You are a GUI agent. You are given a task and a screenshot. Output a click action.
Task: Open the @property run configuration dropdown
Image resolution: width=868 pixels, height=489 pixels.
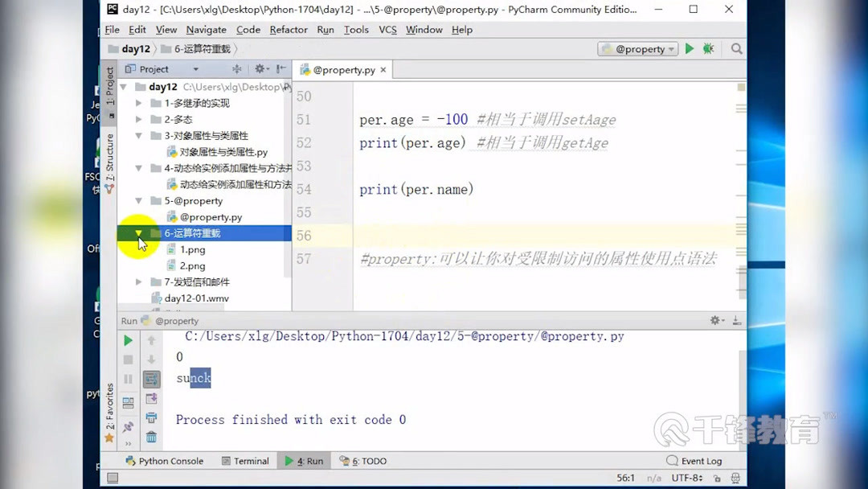637,48
